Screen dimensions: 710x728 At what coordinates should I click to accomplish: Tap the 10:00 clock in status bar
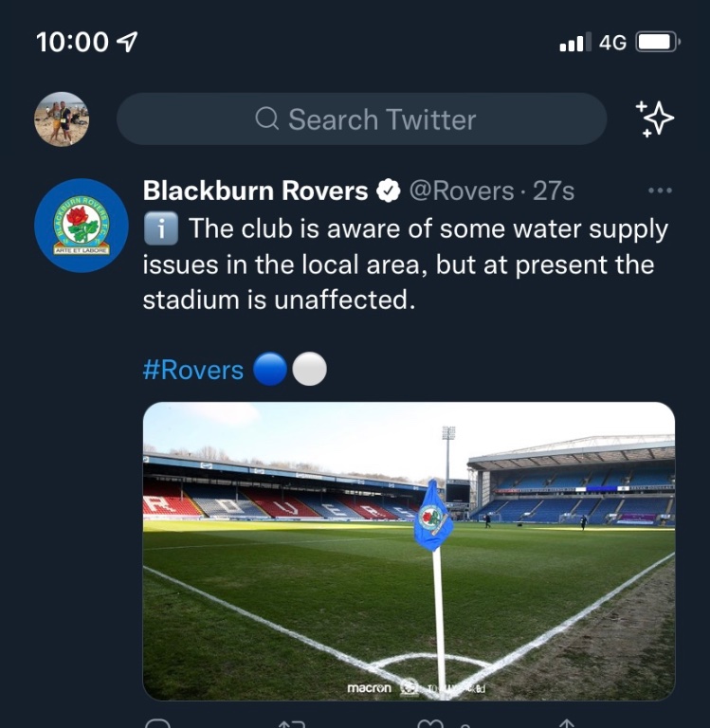click(72, 43)
